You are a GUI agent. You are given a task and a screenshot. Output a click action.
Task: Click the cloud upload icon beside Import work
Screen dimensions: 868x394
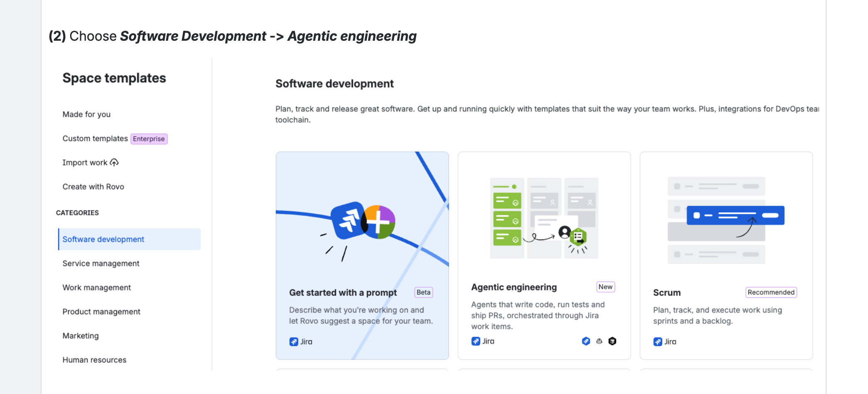click(x=114, y=162)
